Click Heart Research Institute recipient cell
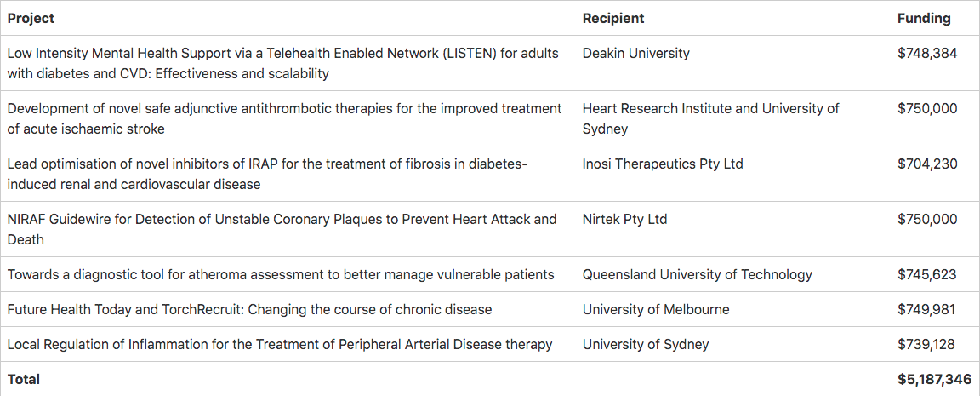This screenshot has width=980, height=396. click(x=710, y=119)
